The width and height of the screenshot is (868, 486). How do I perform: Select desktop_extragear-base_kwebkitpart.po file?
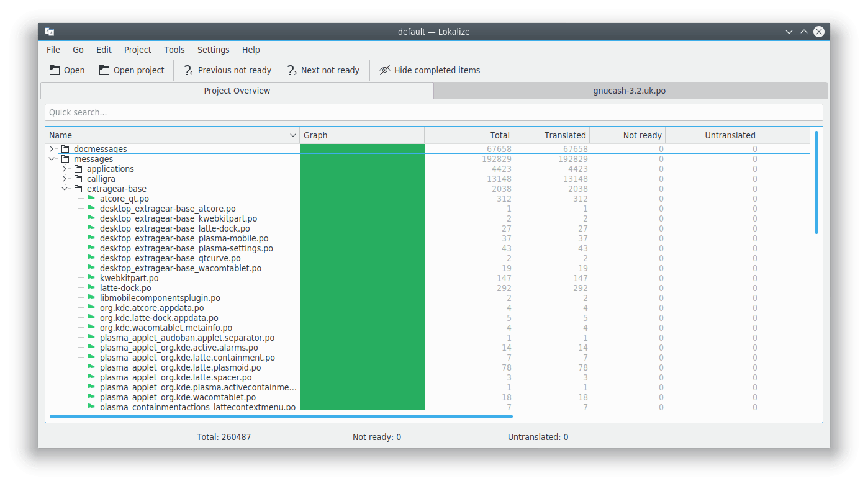click(x=178, y=218)
